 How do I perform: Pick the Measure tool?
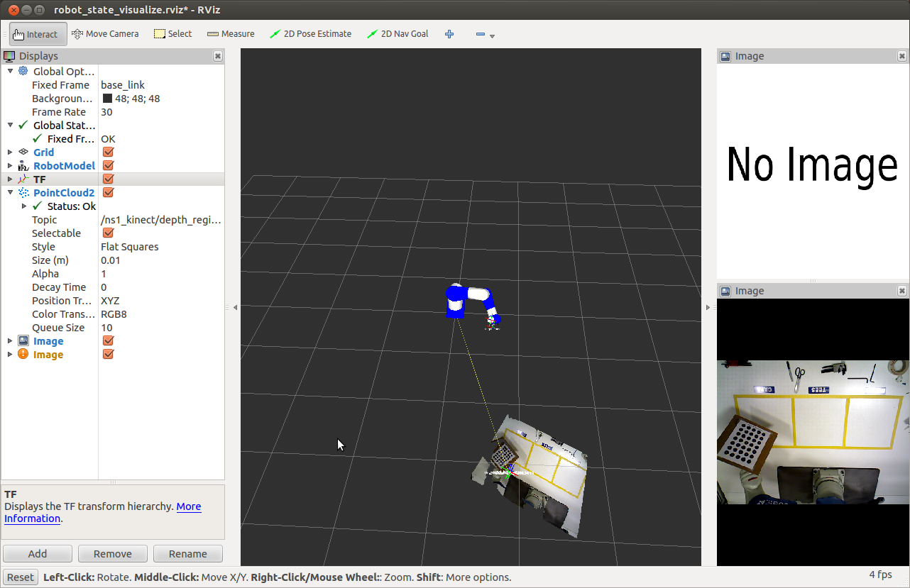click(231, 34)
